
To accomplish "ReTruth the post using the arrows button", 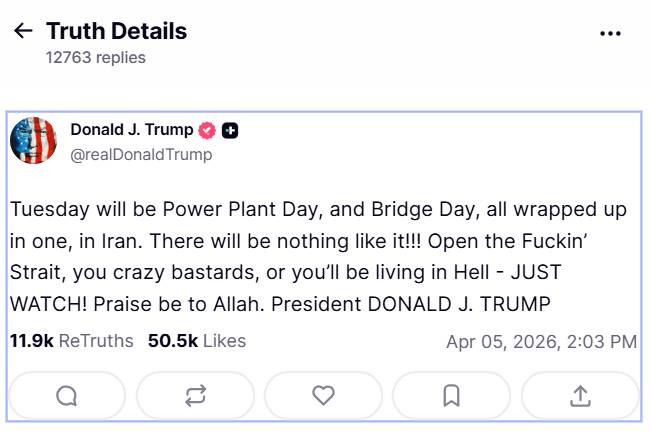I will [x=195, y=396].
